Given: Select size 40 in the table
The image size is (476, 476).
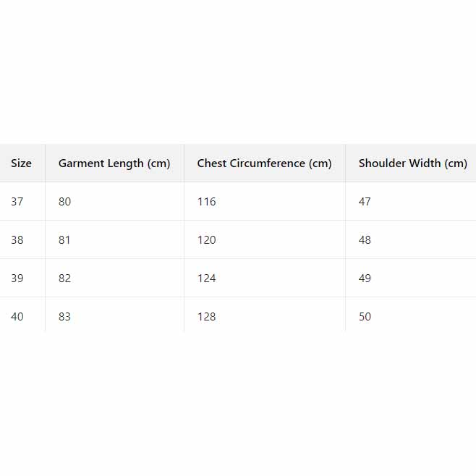Looking at the screenshot, I should coord(17,317).
